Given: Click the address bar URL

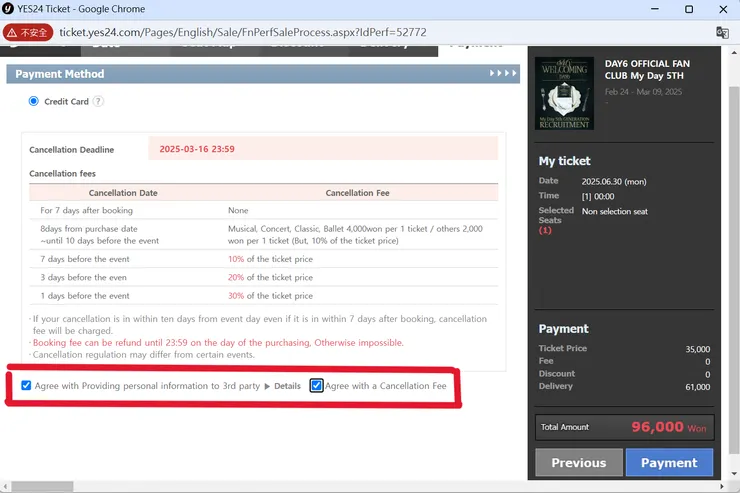Looking at the screenshot, I should [243, 32].
